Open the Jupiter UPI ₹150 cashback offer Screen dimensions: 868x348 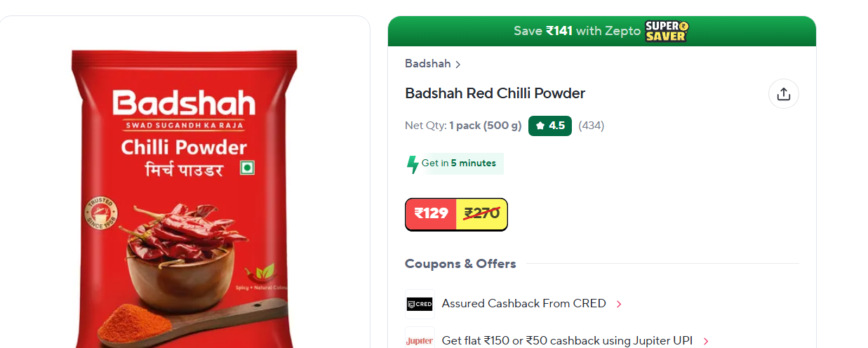click(x=567, y=340)
